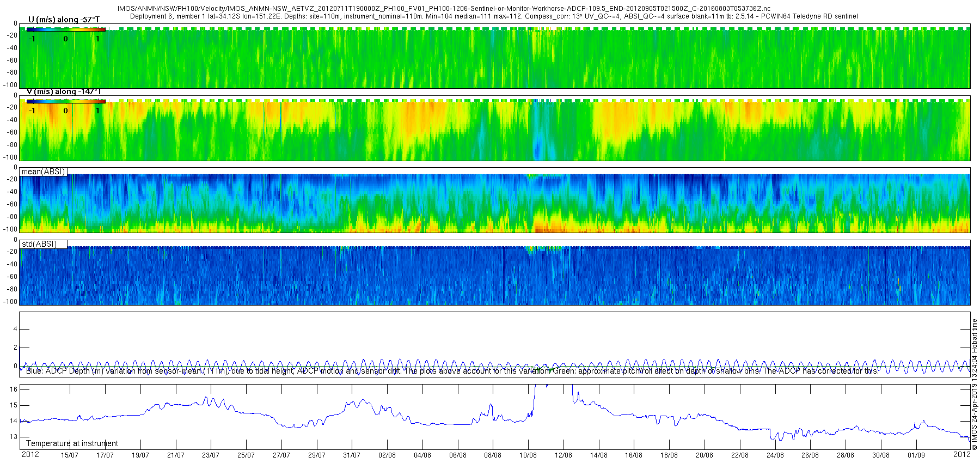Click the 15 tick on temperature axis
Image resolution: width=980 pixels, height=463 pixels.
(14, 405)
